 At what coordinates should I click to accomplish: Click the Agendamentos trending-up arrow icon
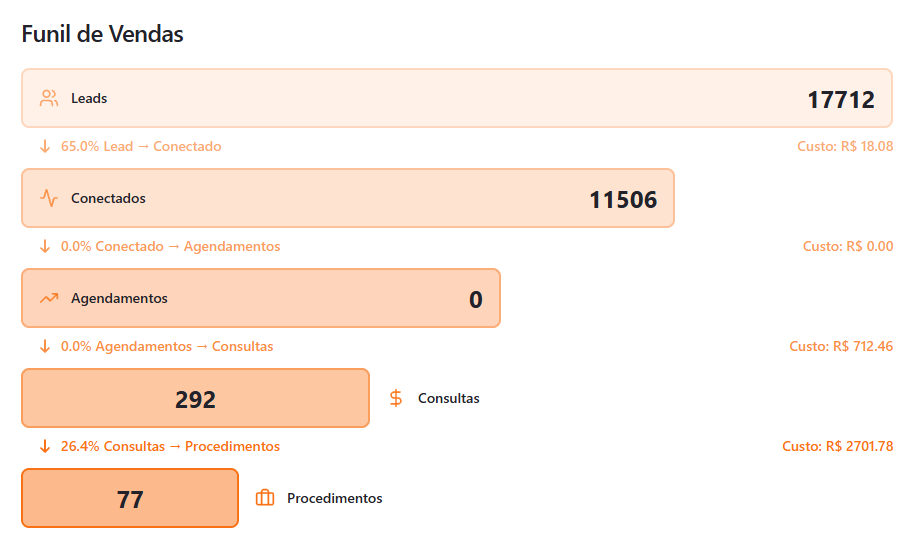(49, 298)
